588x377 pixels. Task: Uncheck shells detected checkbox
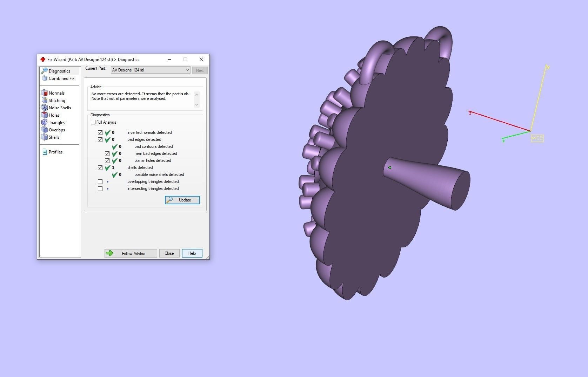tap(100, 167)
